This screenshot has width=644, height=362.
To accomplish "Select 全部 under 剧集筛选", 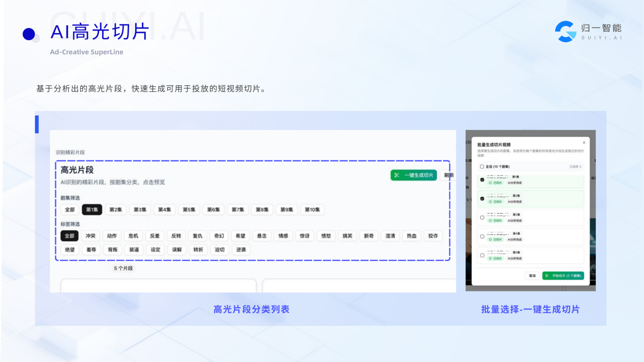I will click(70, 210).
